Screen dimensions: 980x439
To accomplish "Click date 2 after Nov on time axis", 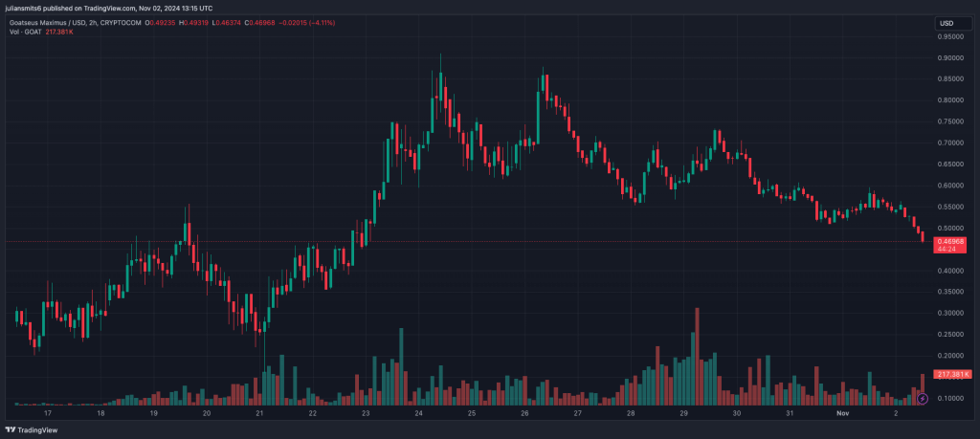I will point(896,413).
